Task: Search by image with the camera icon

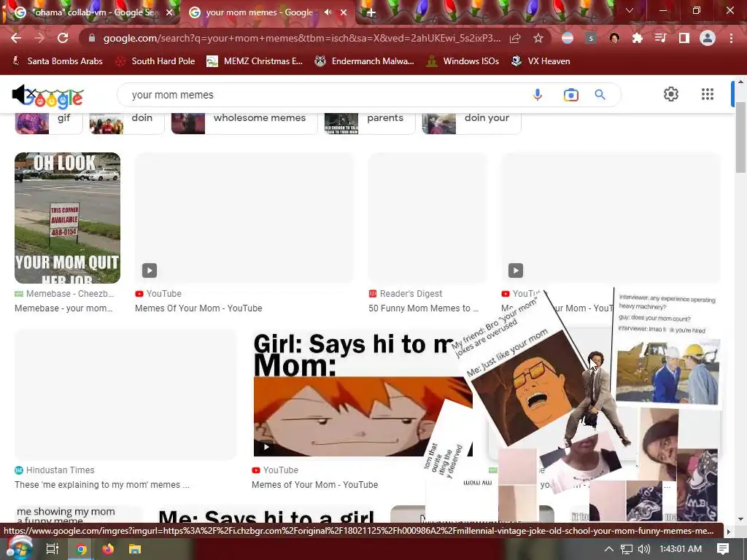Action: tap(570, 95)
